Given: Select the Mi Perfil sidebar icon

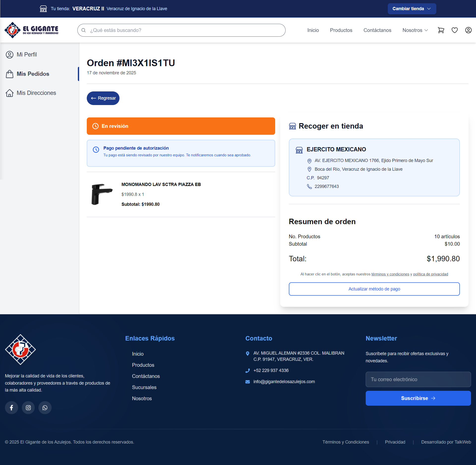Looking at the screenshot, I should pos(10,55).
